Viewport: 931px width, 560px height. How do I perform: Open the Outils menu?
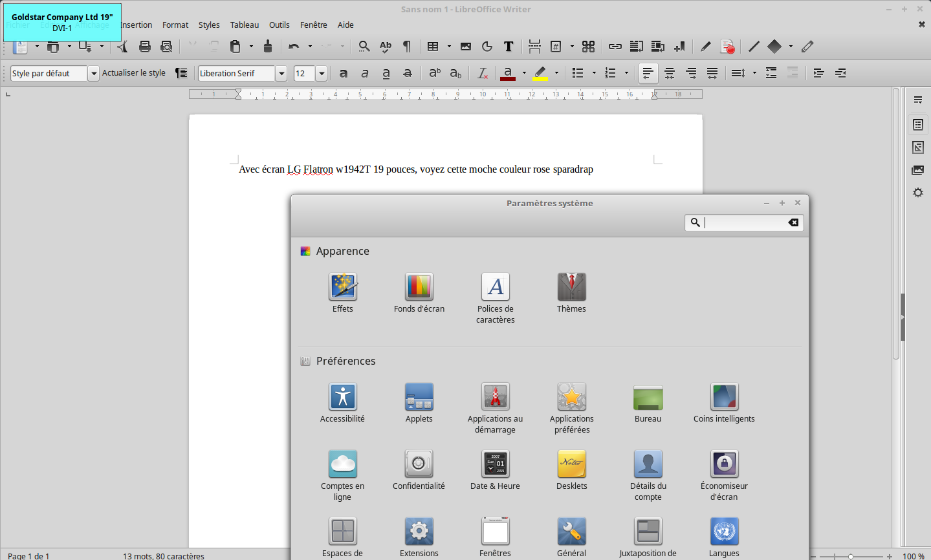click(279, 25)
